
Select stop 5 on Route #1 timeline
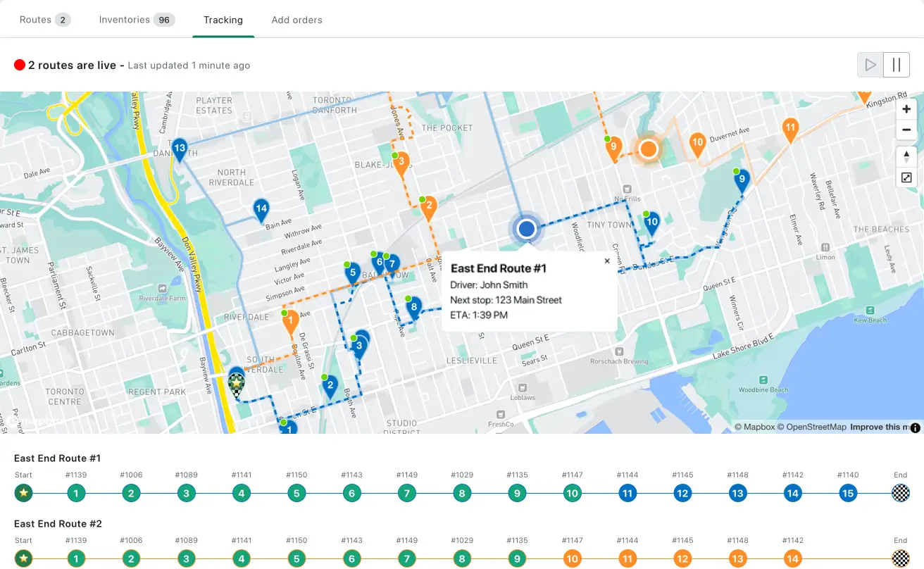[296, 493]
